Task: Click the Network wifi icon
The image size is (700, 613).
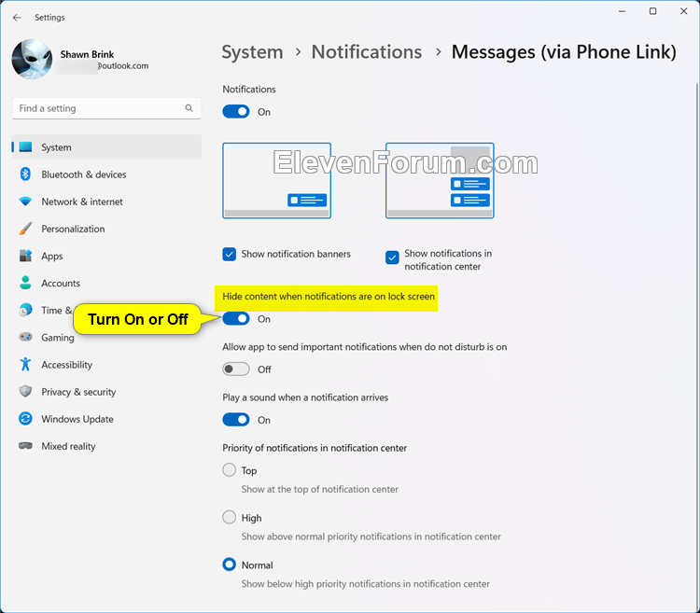Action: [25, 202]
